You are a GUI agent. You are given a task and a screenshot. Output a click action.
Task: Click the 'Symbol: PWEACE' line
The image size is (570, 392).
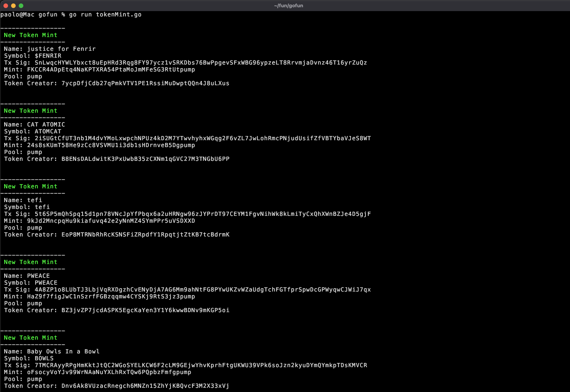(31, 283)
